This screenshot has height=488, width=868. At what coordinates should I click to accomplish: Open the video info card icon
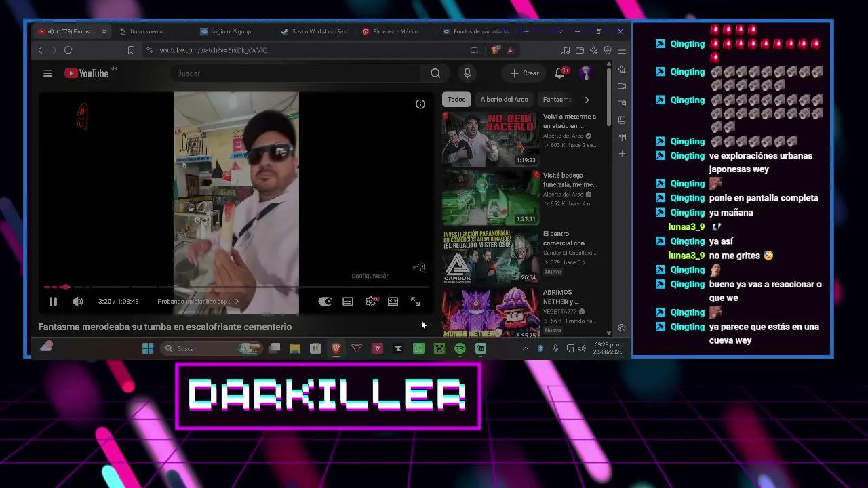click(x=420, y=104)
